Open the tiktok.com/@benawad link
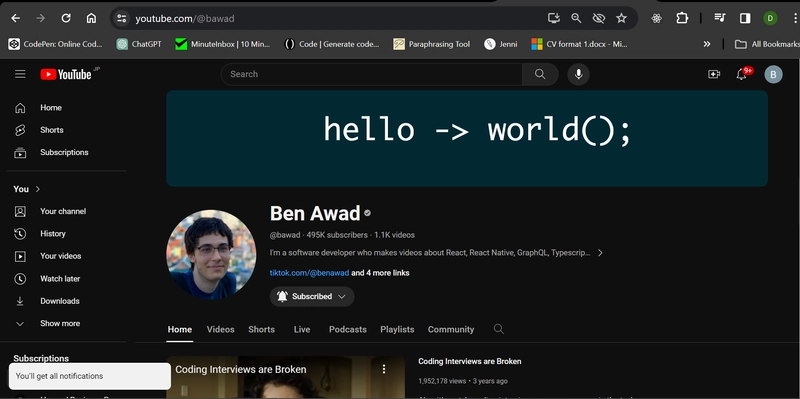Screen dimensions: 800x399 coord(309,273)
